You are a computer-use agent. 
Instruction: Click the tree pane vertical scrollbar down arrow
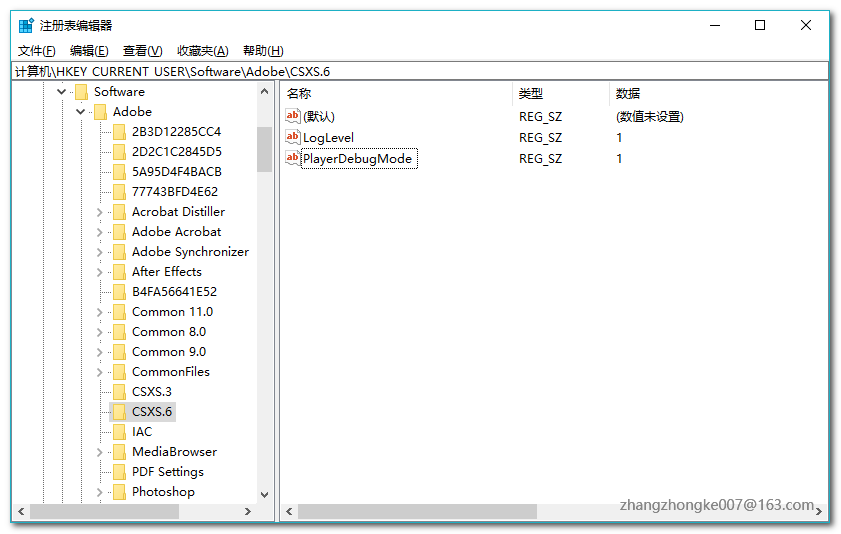click(x=264, y=495)
